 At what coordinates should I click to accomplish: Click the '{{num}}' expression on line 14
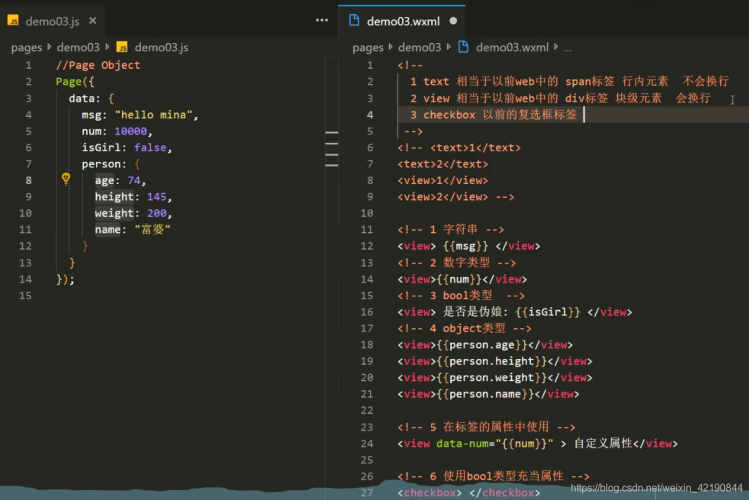click(459, 279)
